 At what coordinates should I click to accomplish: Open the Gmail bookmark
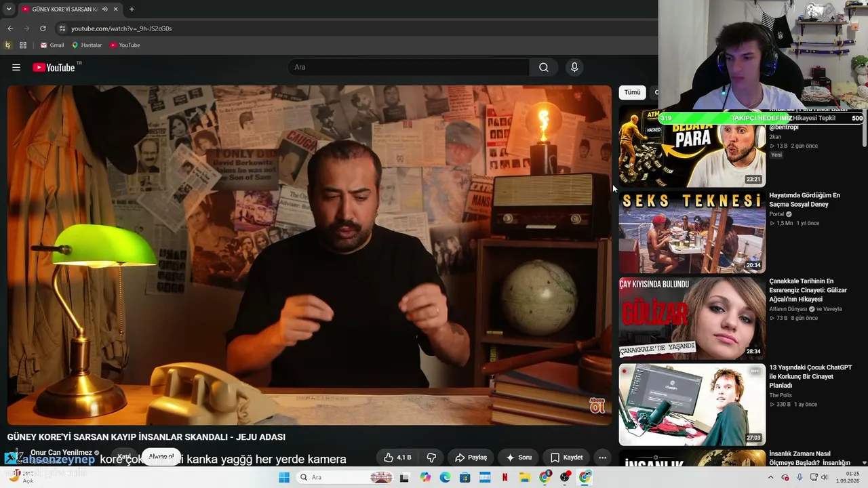52,45
